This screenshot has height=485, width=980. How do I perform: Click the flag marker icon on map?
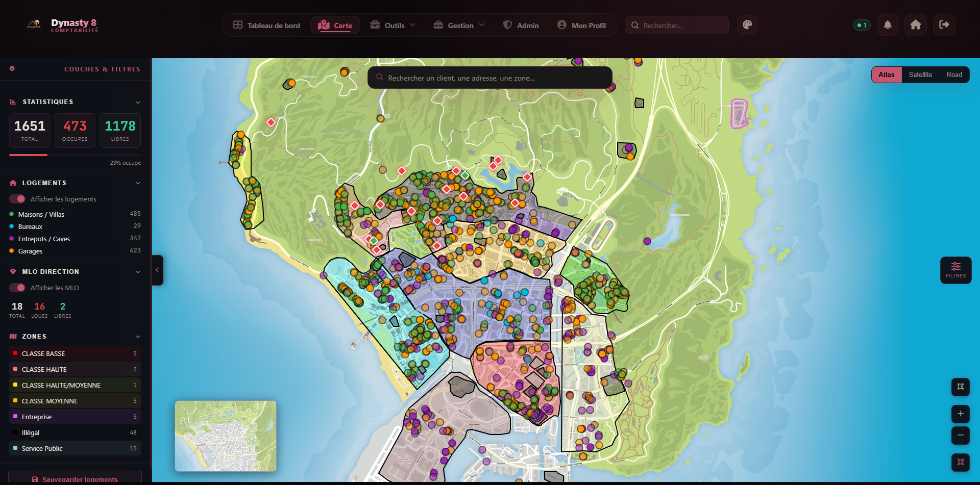(x=960, y=387)
